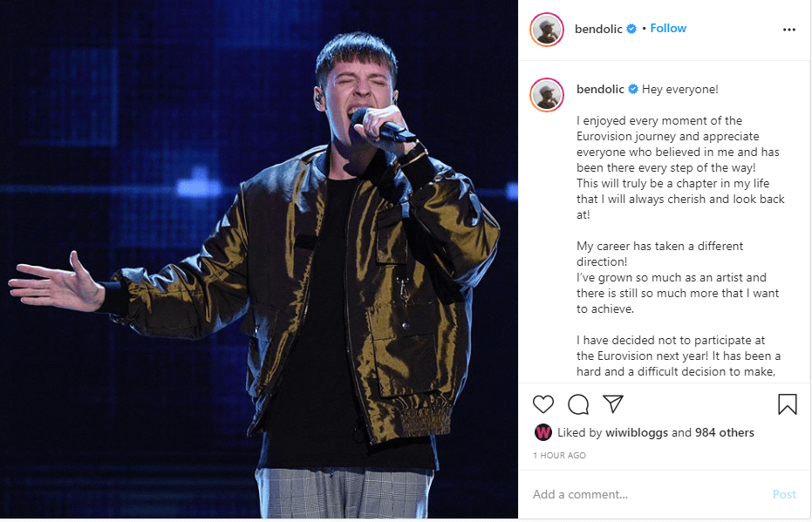View the 984 others who liked
This screenshot has width=812, height=522.
pos(725,432)
